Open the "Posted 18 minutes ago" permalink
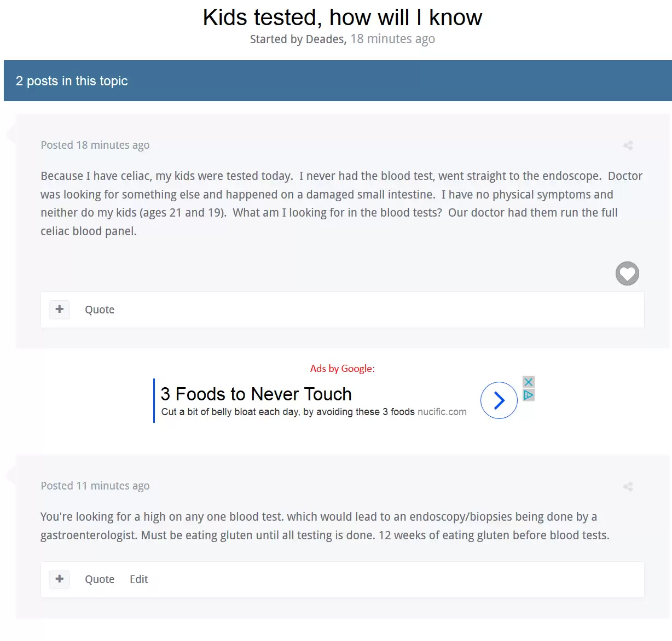This screenshot has width=672, height=641. (x=95, y=145)
